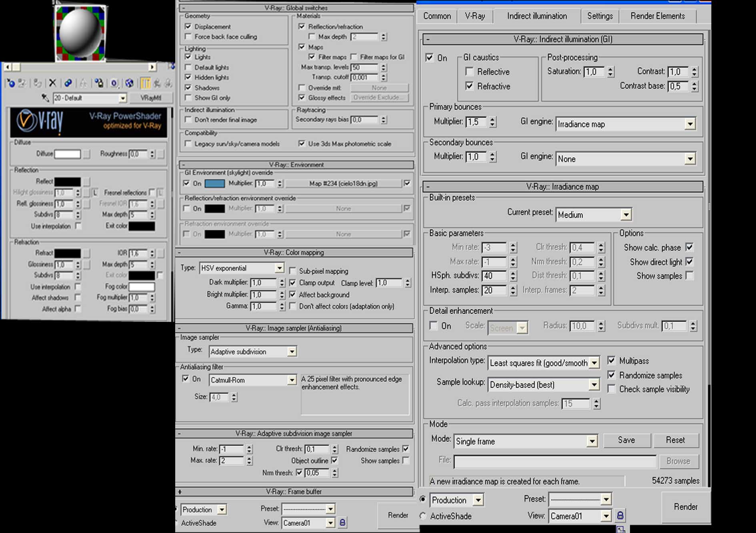Select the ActiveShade radio button

[422, 516]
